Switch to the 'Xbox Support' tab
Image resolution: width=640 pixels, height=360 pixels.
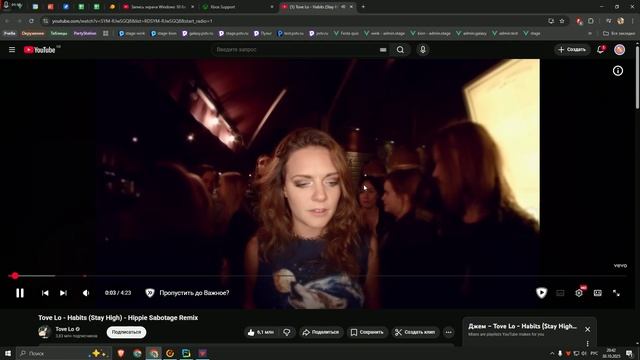237,7
